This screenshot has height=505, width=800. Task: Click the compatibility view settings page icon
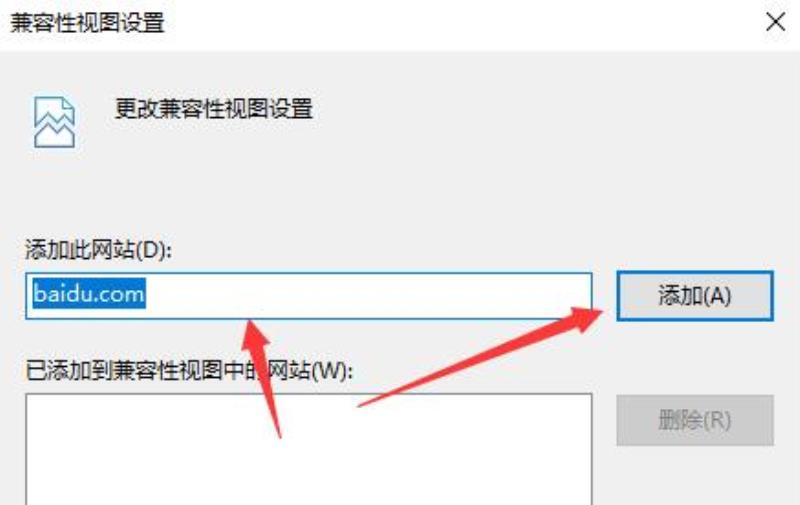tap(55, 122)
